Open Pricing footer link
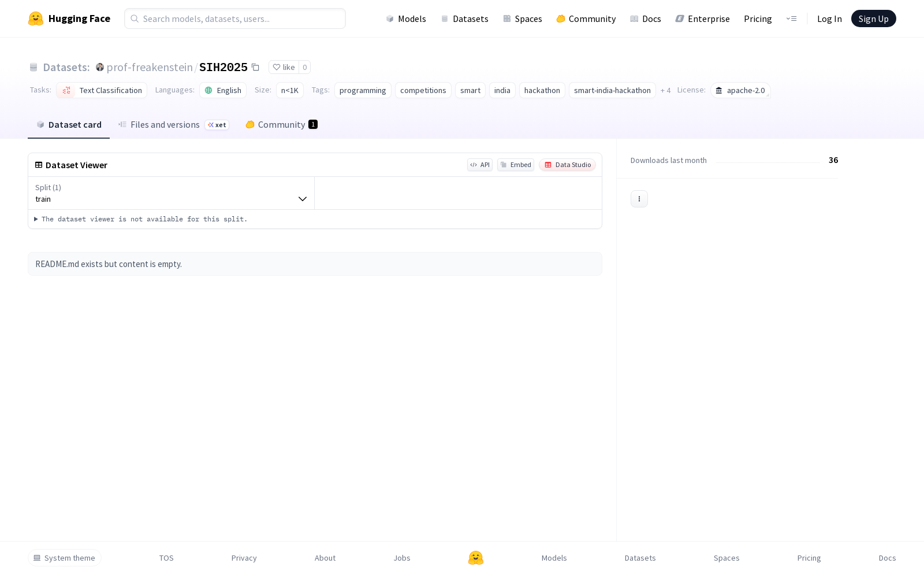The height and width of the screenshot is (578, 924). coord(809,558)
